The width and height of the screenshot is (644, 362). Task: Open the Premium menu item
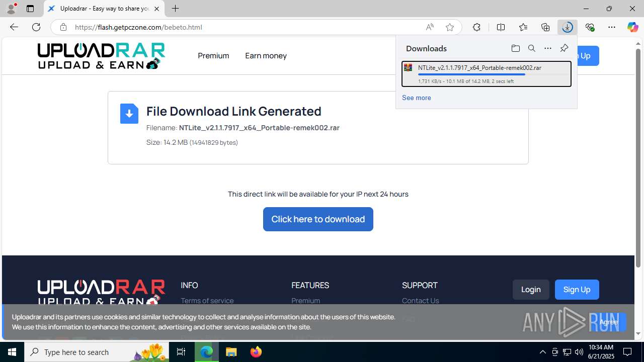coord(213,56)
